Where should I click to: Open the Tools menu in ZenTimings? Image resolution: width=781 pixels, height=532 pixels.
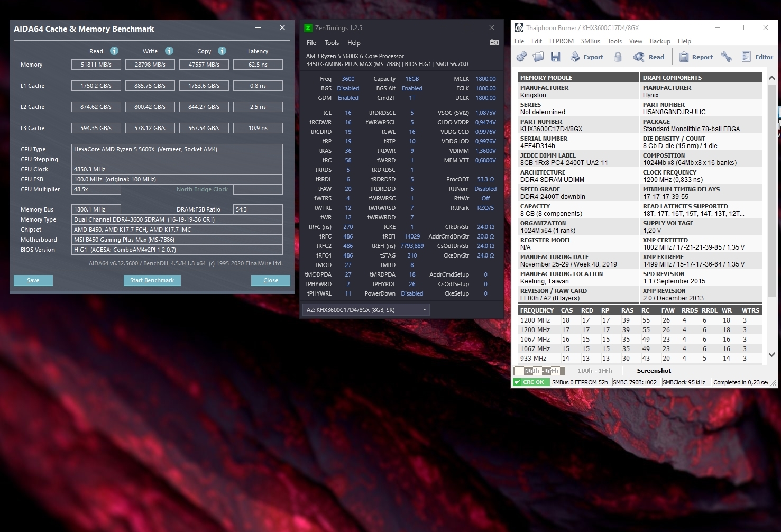(332, 43)
